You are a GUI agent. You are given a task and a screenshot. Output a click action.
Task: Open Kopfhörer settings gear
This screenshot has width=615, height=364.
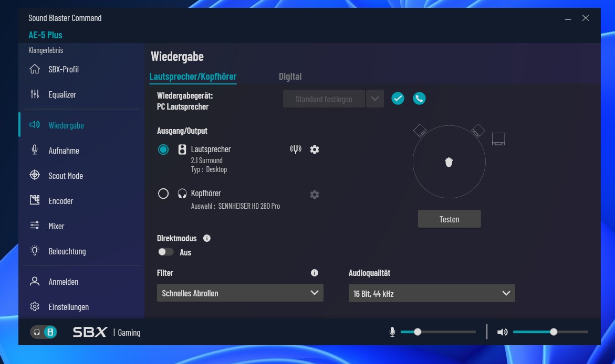315,195
